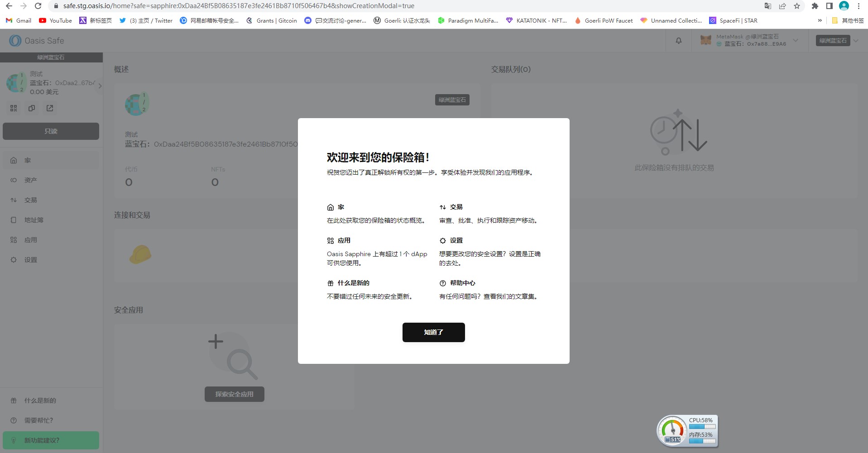Open the notifications bell icon
Viewport: 868px width, 453px height.
tap(678, 41)
